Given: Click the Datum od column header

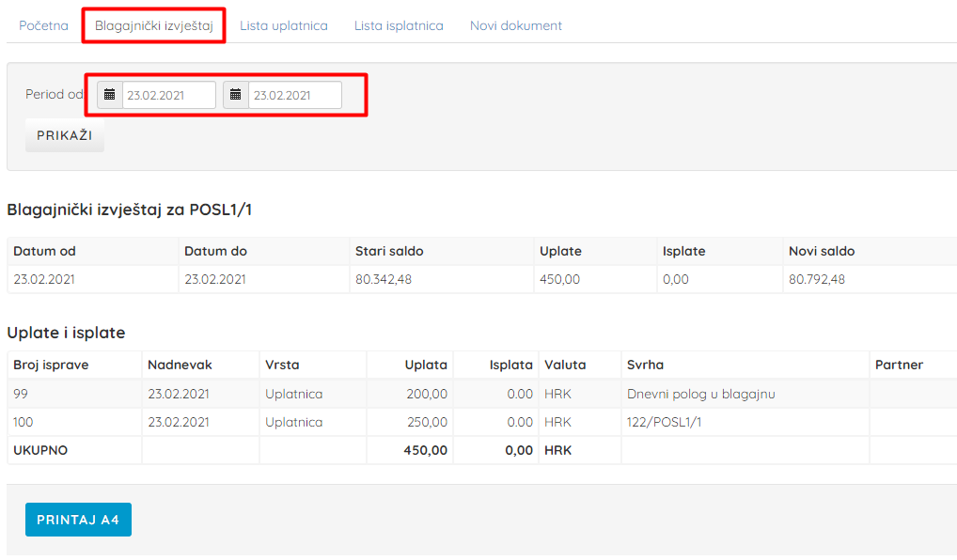Looking at the screenshot, I should point(44,251).
